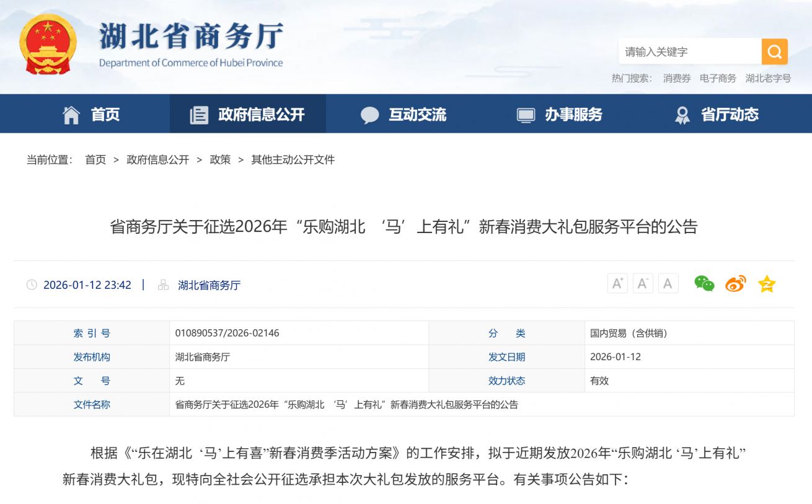Click the star favorite icon
Viewport: 812px width, 504px height.
(766, 284)
